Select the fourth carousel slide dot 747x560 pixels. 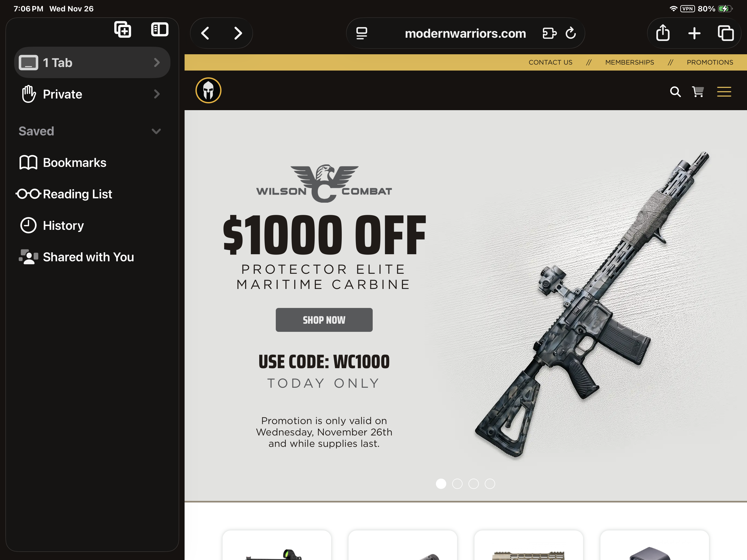tap(490, 484)
